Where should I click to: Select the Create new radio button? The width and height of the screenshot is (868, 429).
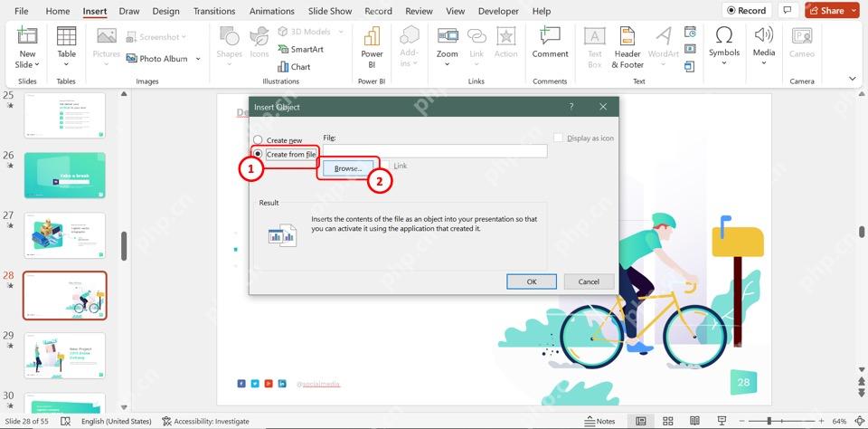(x=258, y=140)
